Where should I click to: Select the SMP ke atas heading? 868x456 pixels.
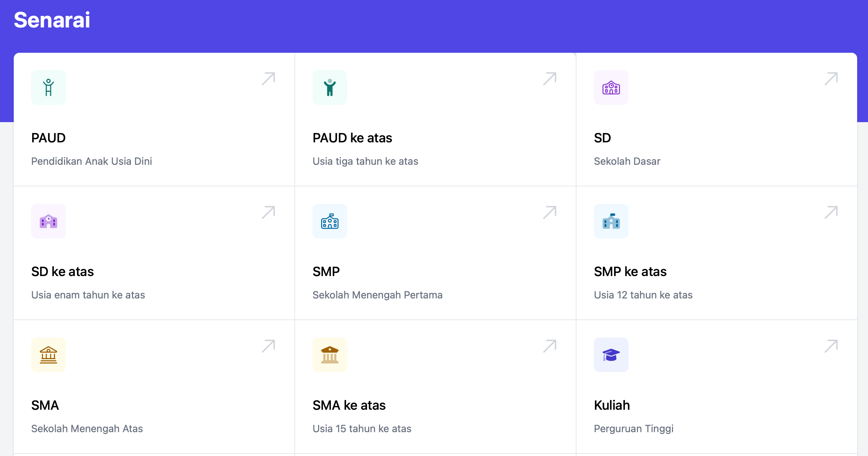click(630, 272)
